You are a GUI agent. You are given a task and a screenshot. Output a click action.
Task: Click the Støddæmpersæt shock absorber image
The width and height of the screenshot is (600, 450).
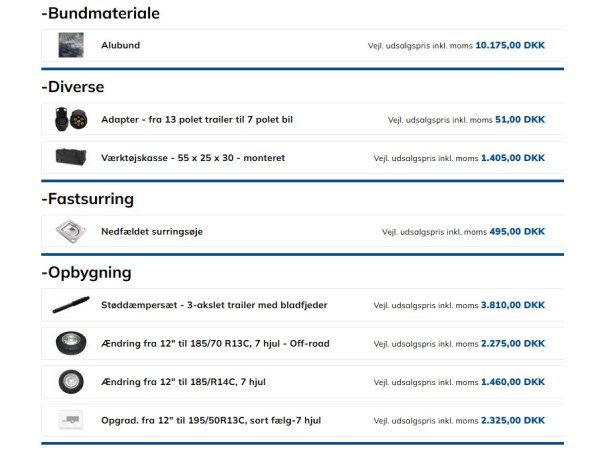click(x=71, y=305)
